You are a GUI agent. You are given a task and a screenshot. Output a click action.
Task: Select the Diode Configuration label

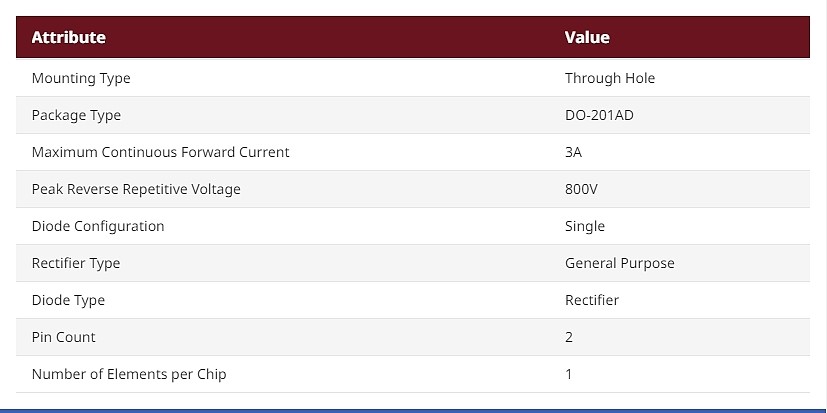pyautogui.click(x=98, y=226)
